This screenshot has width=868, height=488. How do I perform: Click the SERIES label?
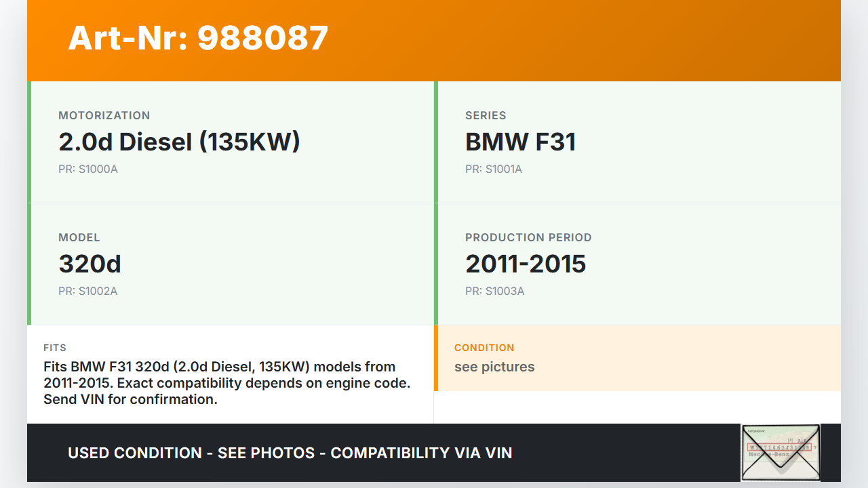pos(486,115)
